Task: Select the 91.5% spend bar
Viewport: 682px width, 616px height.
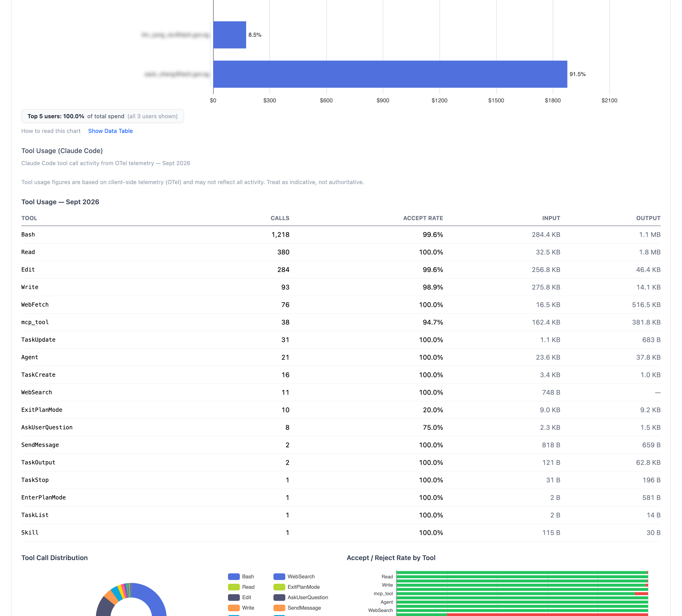Action: pyautogui.click(x=390, y=74)
